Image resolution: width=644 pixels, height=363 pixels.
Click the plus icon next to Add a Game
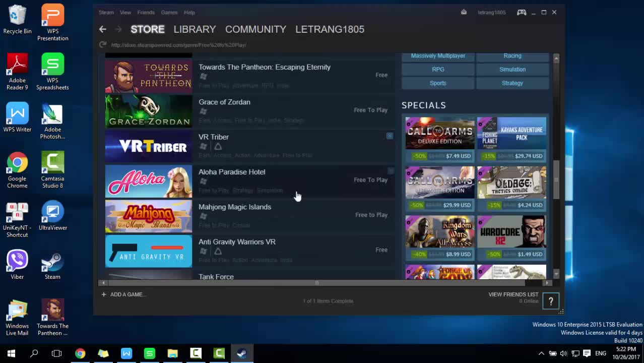(x=104, y=294)
